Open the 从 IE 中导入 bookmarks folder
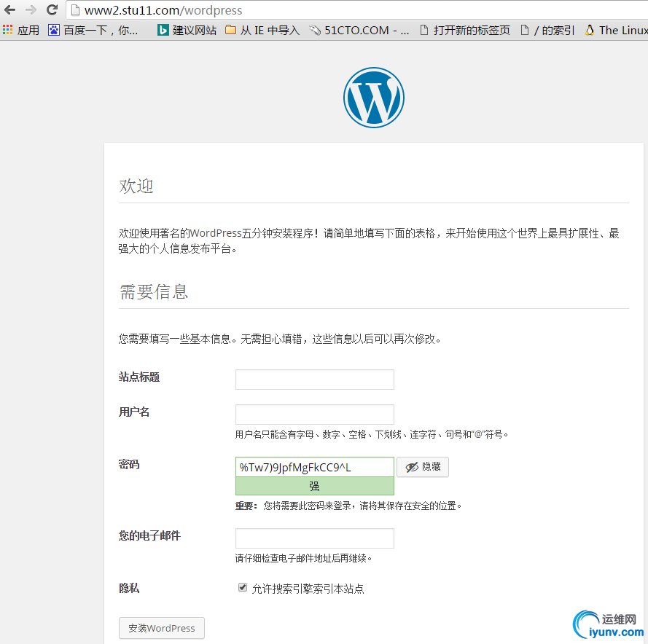 click(262, 30)
